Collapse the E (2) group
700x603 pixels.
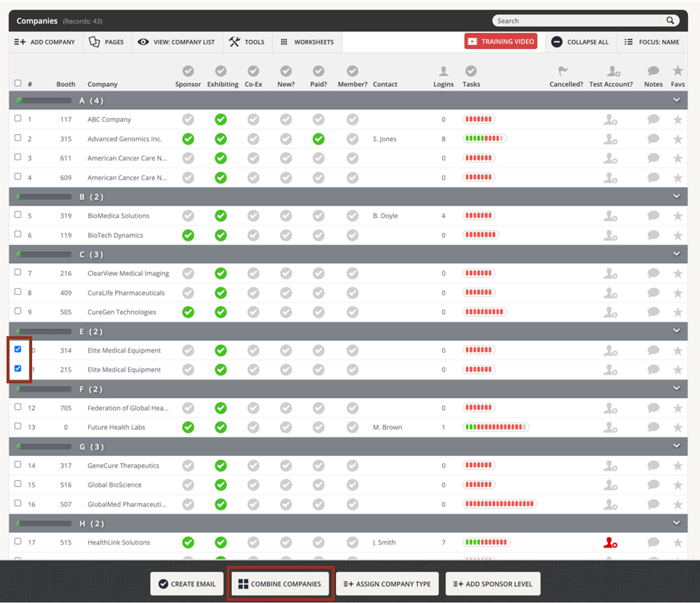click(x=676, y=331)
